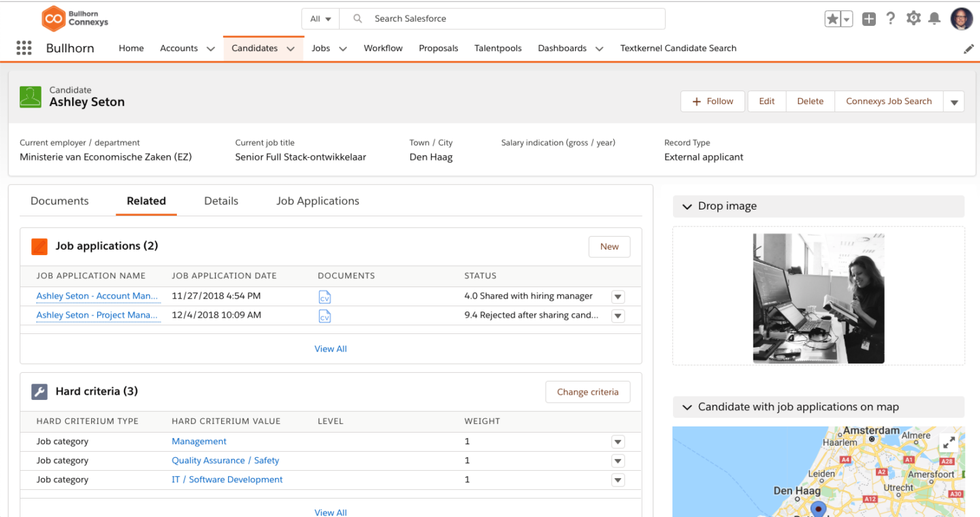This screenshot has width=980, height=517.
Task: Click the Connexys Job Search button
Action: click(889, 101)
